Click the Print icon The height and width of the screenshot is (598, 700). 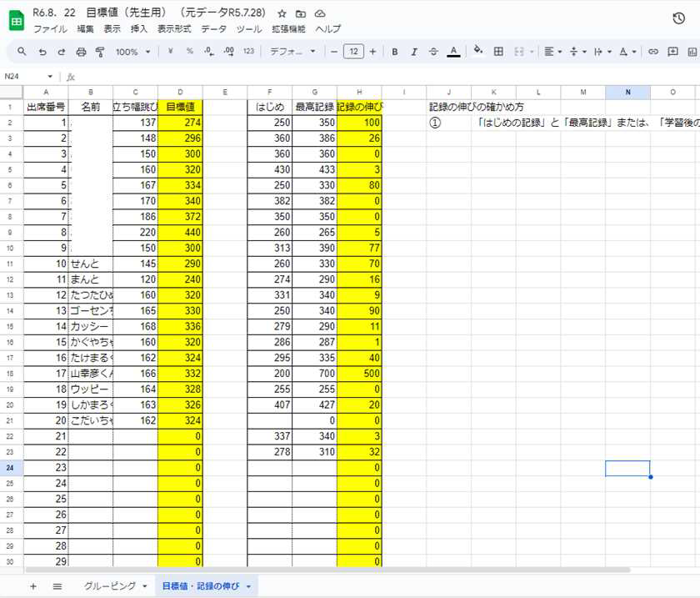(x=81, y=52)
